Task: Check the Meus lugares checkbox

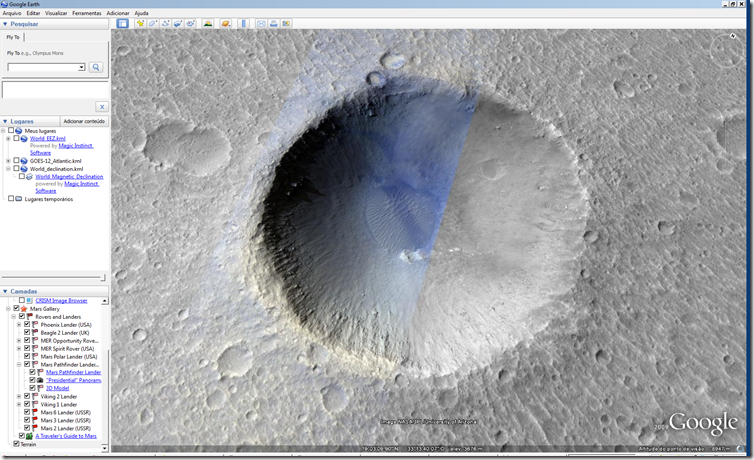Action: pos(11,130)
